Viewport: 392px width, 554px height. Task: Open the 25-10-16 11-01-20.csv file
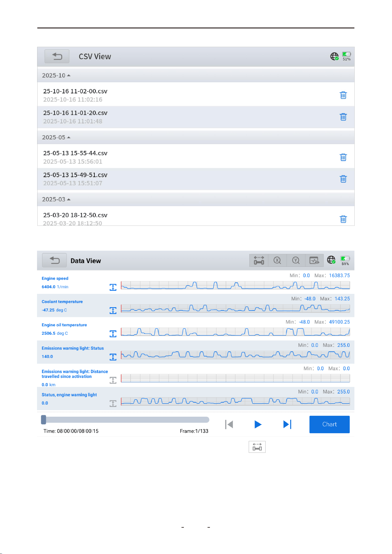(196, 117)
